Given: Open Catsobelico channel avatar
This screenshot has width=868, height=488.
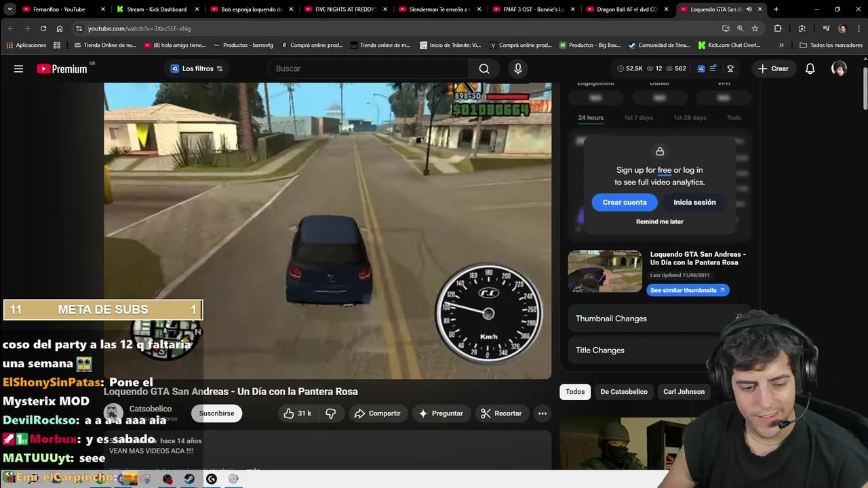Looking at the screenshot, I should pos(113,413).
